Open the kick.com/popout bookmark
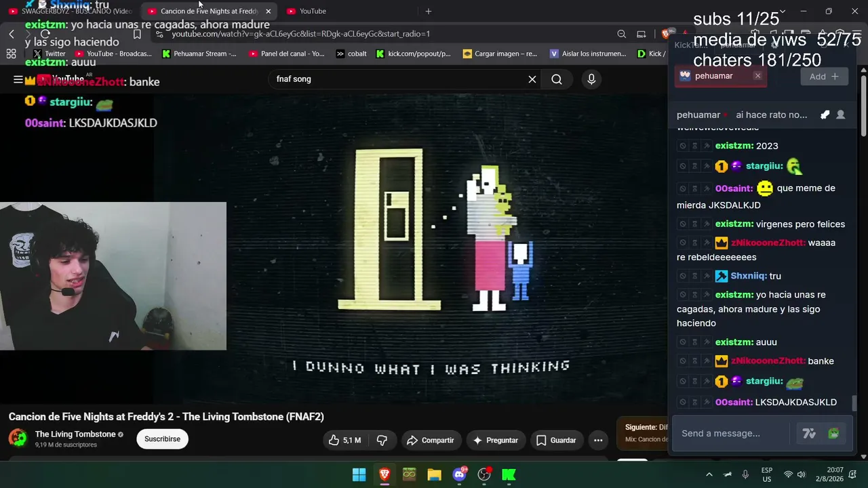Image resolution: width=868 pixels, height=488 pixels. (x=413, y=54)
